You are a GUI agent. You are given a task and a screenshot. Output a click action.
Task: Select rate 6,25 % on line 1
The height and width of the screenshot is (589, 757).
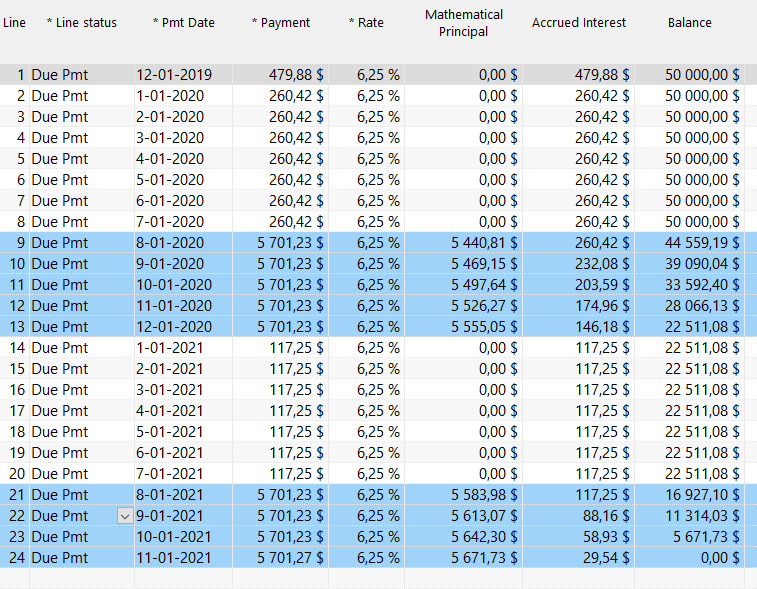(367, 75)
